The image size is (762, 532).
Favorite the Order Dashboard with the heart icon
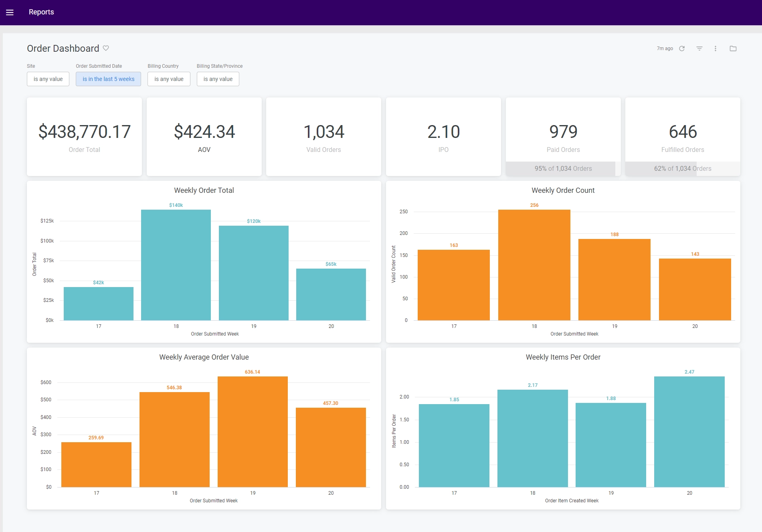coord(106,48)
